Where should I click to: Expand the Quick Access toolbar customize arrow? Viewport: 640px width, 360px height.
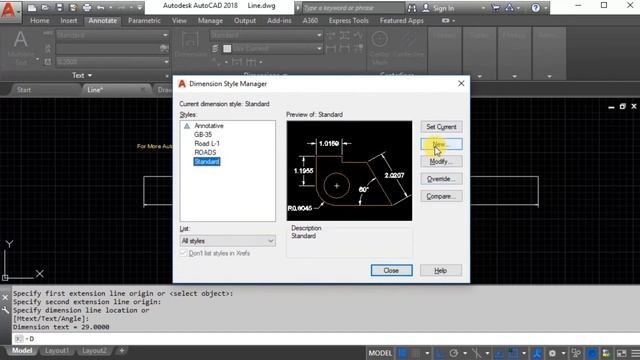pos(140,7)
